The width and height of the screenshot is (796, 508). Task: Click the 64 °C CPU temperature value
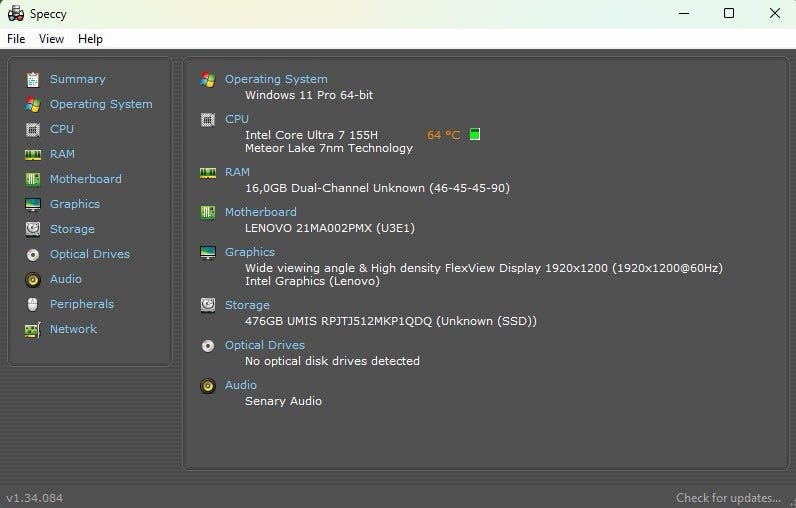(x=443, y=135)
